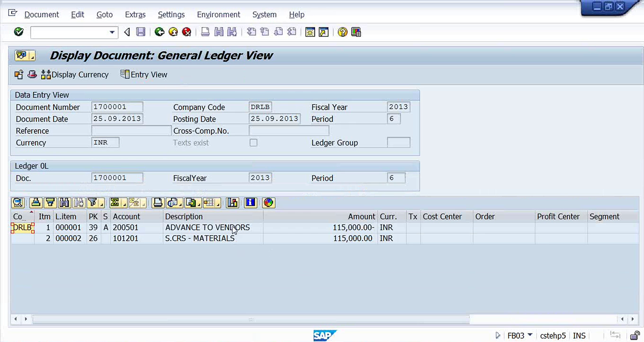Click the Generate Shortcut icon
This screenshot has height=342, width=644.
click(323, 32)
